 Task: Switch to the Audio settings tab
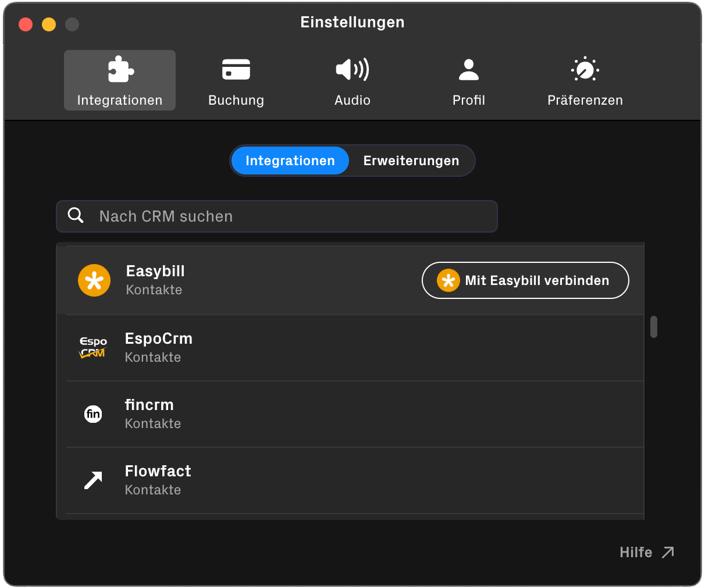tap(352, 80)
